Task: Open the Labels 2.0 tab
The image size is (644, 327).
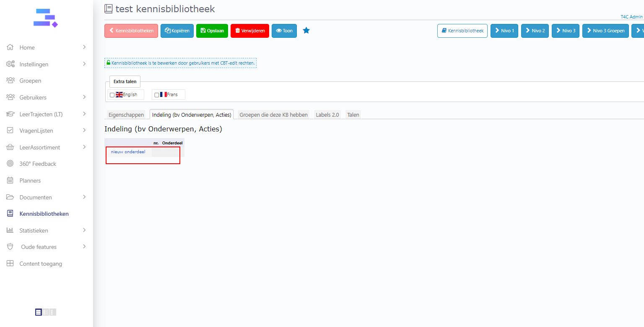Action: [x=327, y=115]
